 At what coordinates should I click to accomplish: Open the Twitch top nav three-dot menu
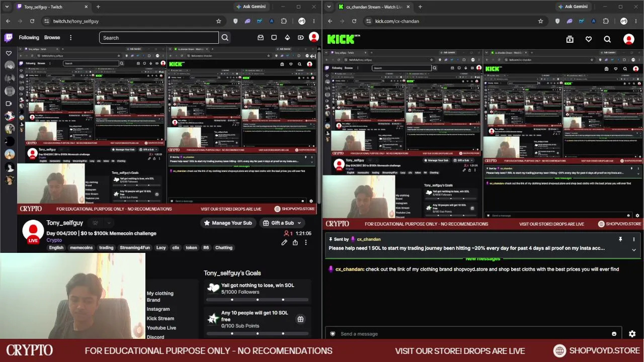coord(70,38)
